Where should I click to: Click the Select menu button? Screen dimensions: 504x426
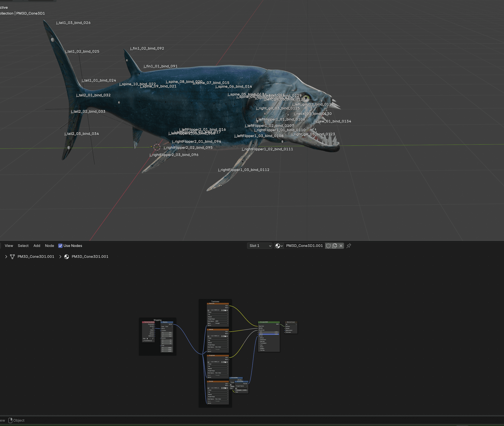click(23, 246)
